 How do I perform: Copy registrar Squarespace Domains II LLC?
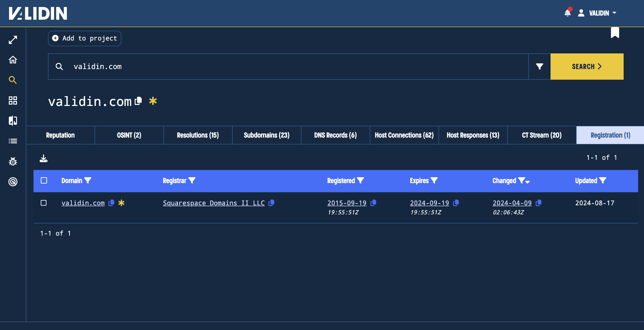[x=271, y=203]
